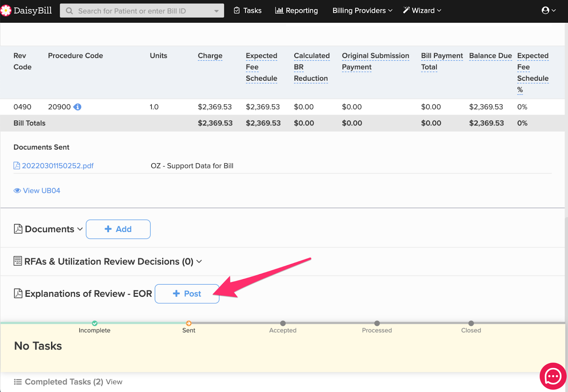Click the Completed Tasks list icon
This screenshot has height=392, width=568.
pos(18,382)
